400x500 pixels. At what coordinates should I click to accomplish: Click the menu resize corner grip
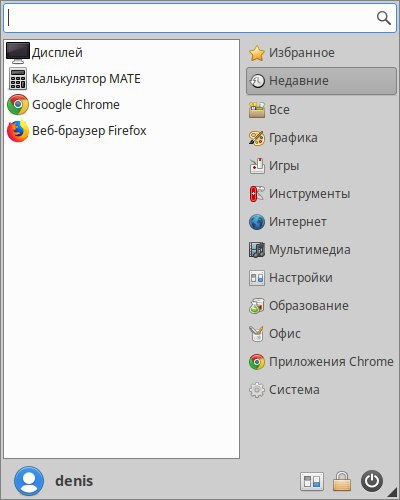pos(393,493)
